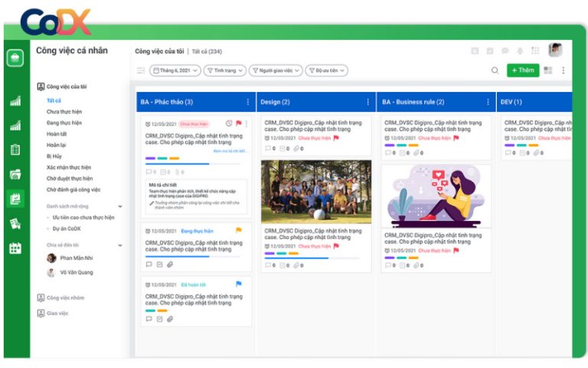588x368 pixels.
Task: Toggle the yellow flag on Đang thực hiện card
Action: [239, 230]
